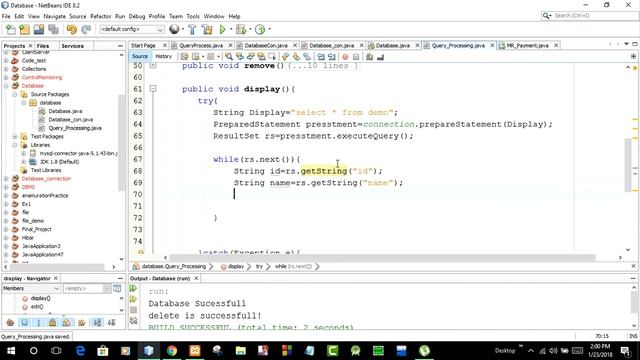Viewport: 640px width, 360px height.
Task: Click the Navigator Javadoc window icon
Action: [117, 289]
